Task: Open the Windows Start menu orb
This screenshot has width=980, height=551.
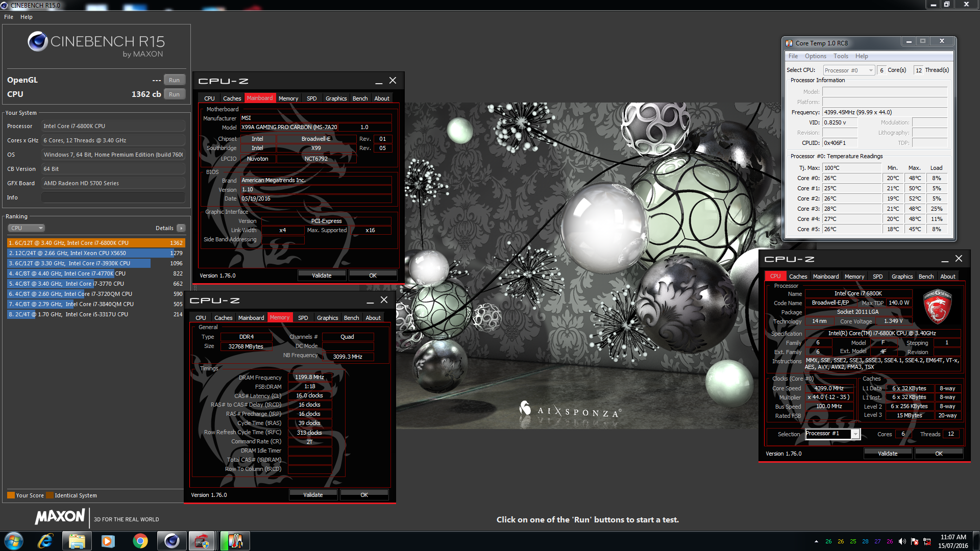Action: 14,541
